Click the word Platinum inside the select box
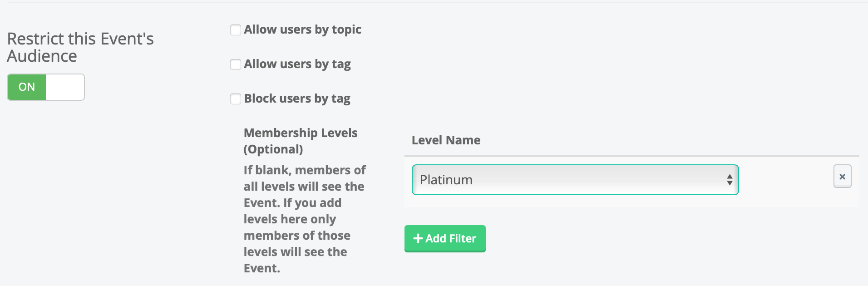 446,180
